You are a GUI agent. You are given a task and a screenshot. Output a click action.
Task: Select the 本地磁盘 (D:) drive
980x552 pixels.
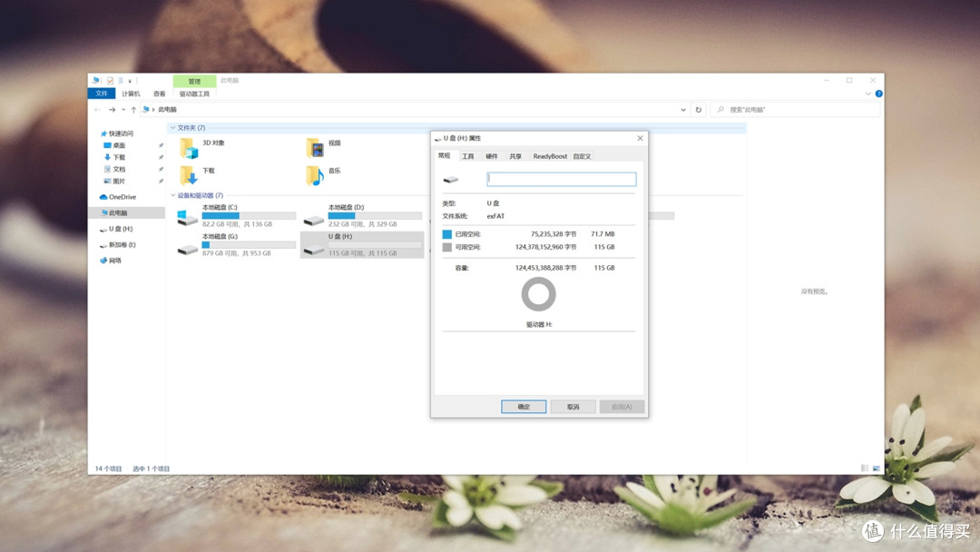pos(362,215)
